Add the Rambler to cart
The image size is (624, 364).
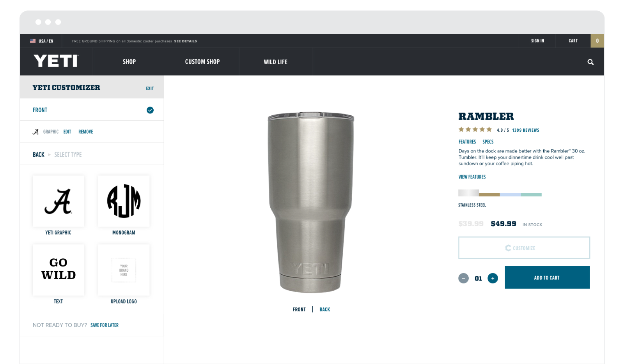(x=547, y=277)
